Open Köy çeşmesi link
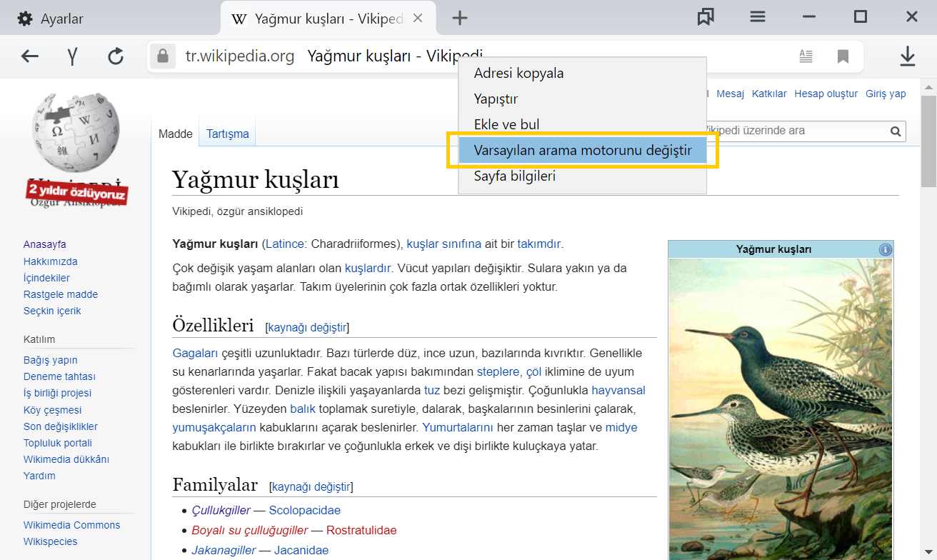937x560 pixels. pyautogui.click(x=52, y=410)
